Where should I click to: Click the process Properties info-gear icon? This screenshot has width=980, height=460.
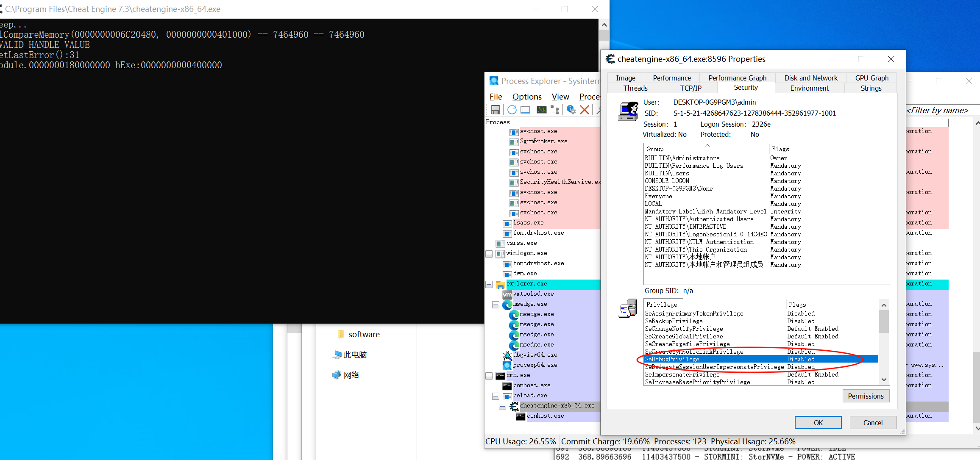(x=571, y=110)
